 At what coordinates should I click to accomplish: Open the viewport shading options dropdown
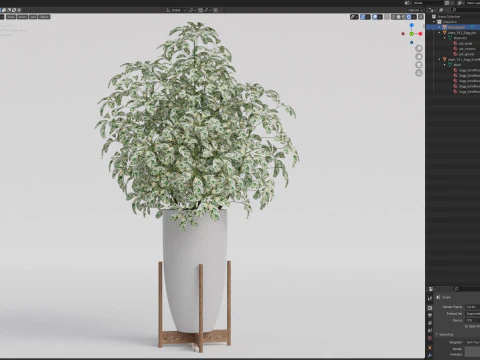(x=414, y=17)
